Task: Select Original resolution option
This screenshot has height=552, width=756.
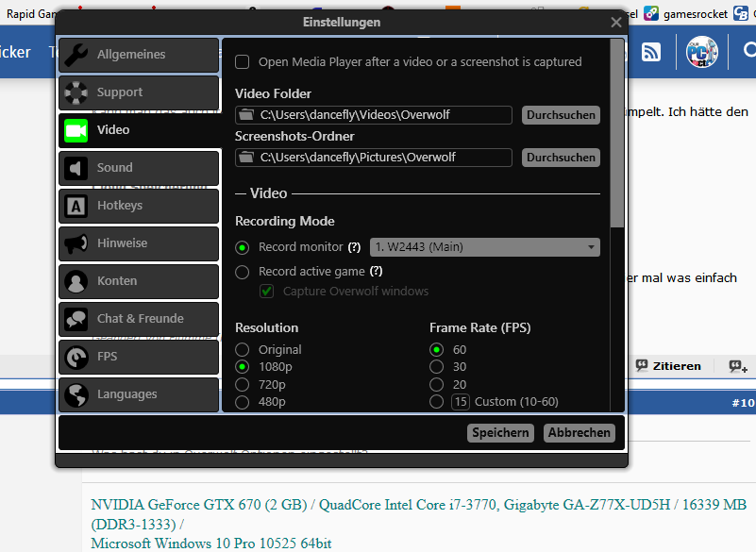Action: [242, 349]
